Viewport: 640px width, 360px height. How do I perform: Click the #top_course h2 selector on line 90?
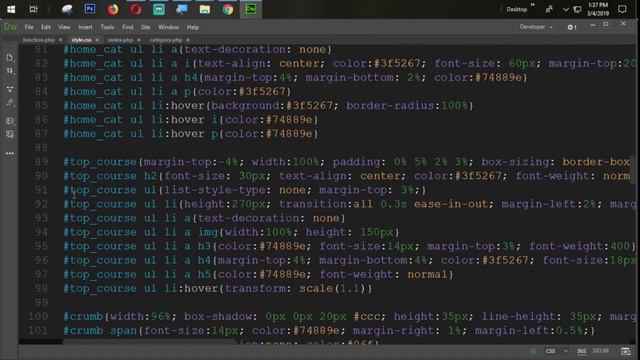110,176
